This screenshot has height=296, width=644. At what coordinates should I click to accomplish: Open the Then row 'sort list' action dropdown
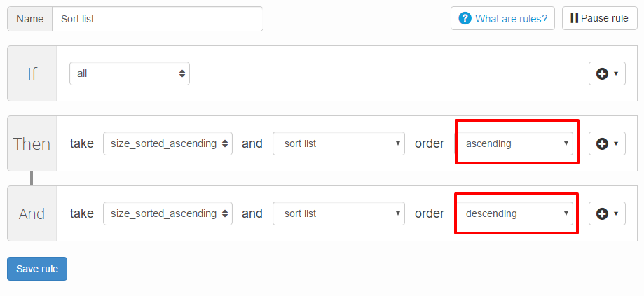(338, 143)
